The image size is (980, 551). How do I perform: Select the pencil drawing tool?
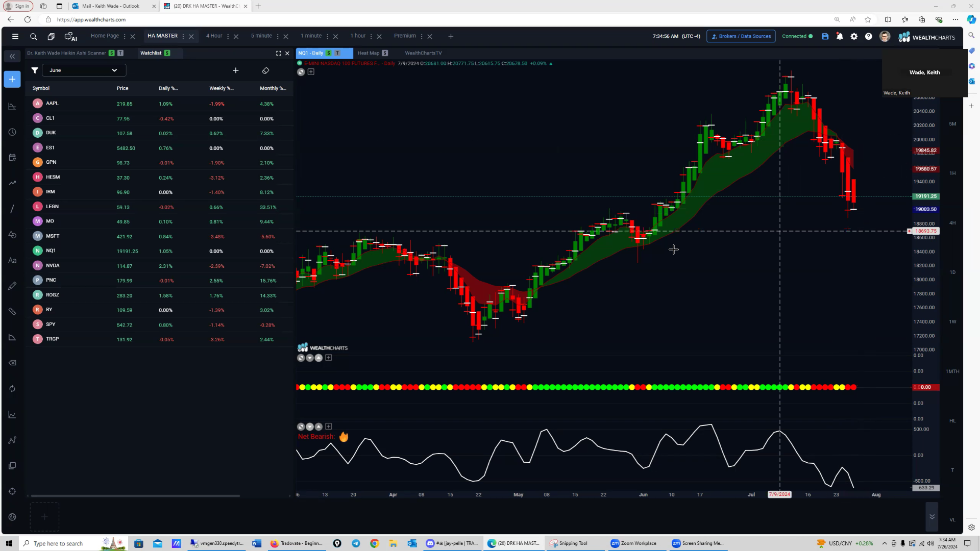(x=12, y=286)
